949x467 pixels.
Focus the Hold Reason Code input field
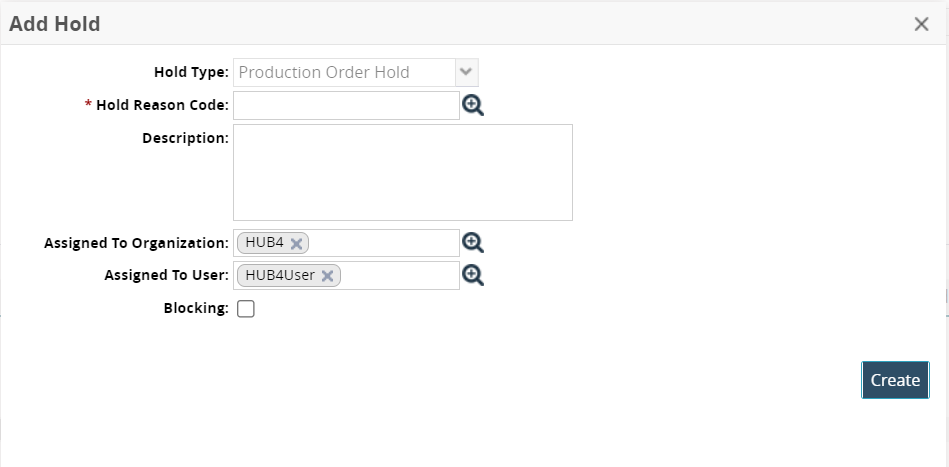coord(346,105)
